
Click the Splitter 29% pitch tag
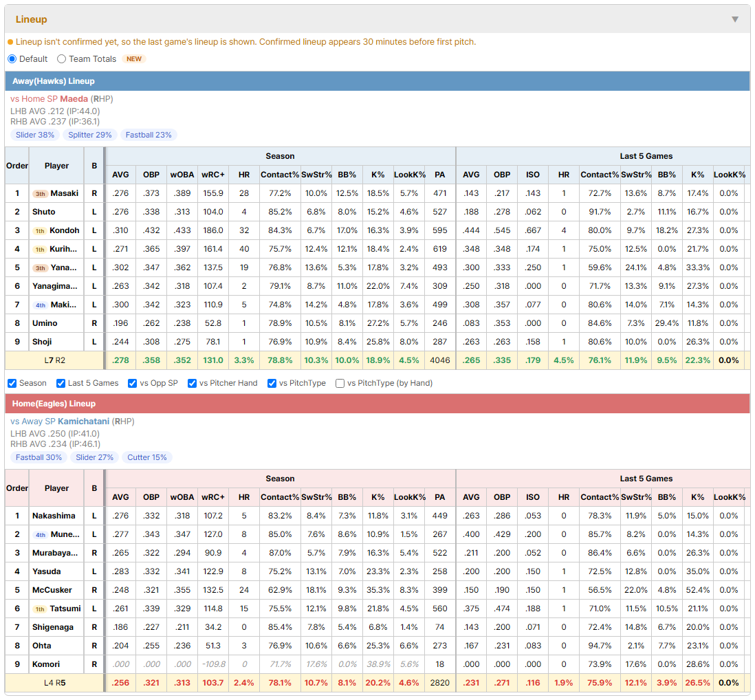point(90,135)
